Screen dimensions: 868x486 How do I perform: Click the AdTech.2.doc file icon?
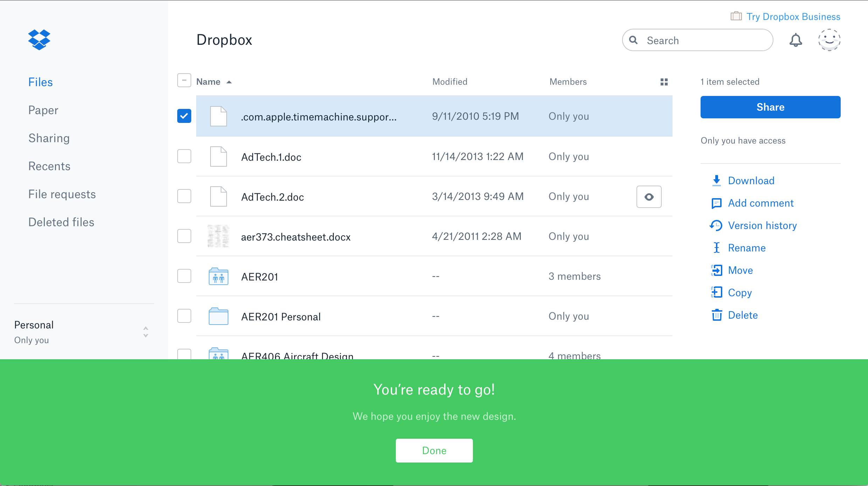[218, 196]
